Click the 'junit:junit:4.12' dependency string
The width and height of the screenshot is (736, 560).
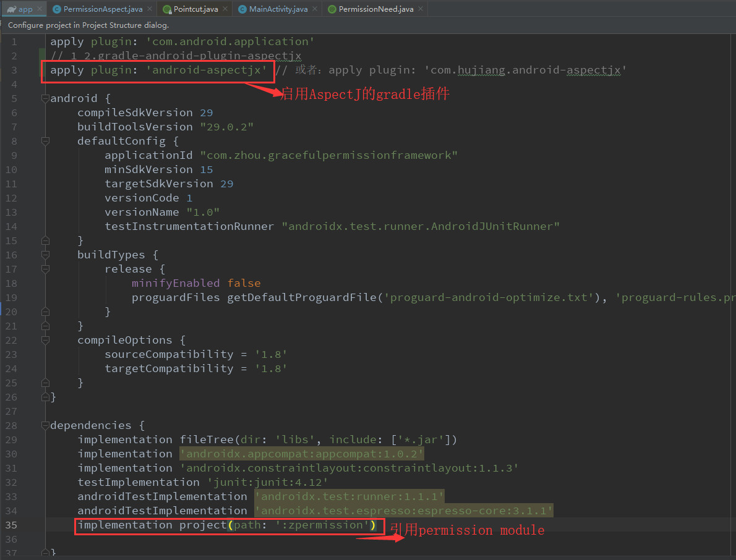[268, 482]
